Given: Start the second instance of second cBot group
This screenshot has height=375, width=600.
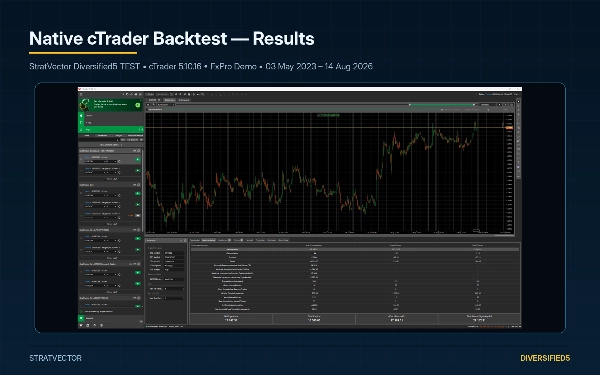Looking at the screenshot, I should tap(138, 204).
